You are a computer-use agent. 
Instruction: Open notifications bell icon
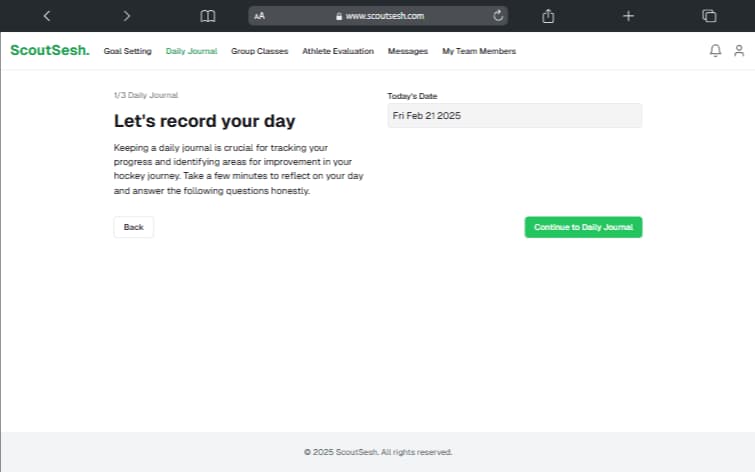(715, 51)
